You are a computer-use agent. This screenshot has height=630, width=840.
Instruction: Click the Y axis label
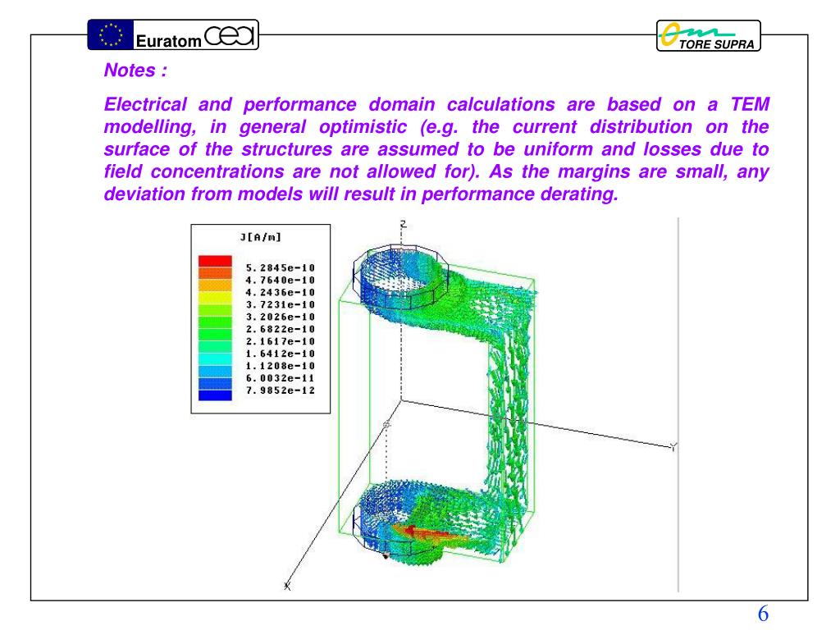pyautogui.click(x=673, y=446)
